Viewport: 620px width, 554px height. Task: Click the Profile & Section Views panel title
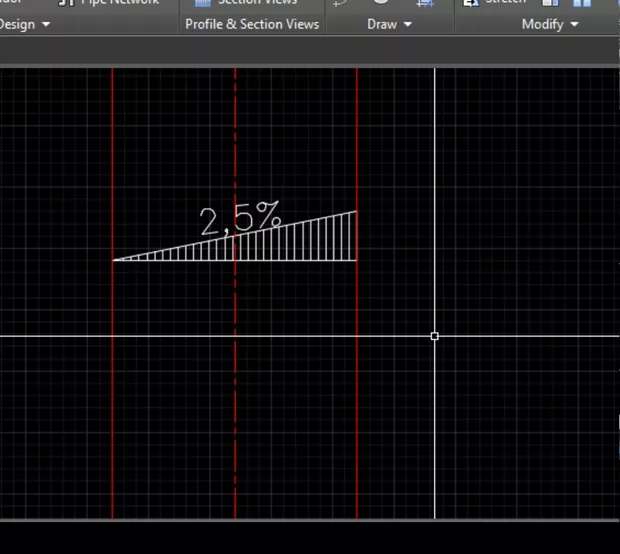click(252, 24)
